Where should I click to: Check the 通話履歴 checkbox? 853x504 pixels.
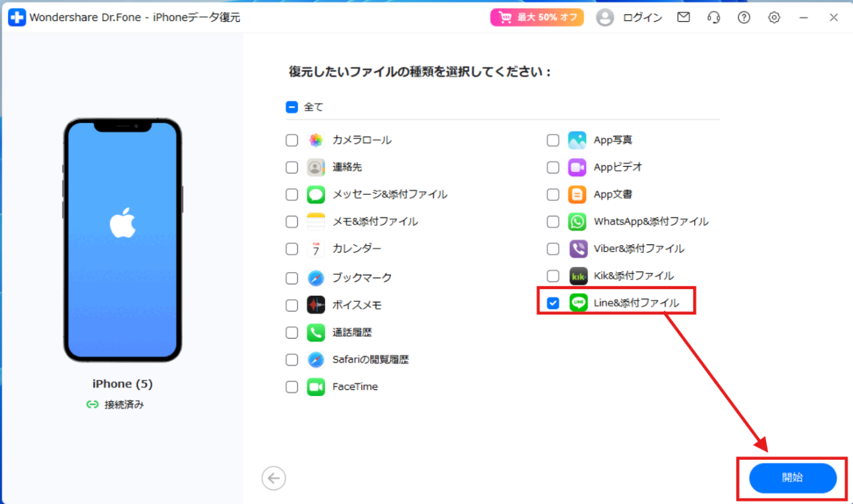click(291, 333)
